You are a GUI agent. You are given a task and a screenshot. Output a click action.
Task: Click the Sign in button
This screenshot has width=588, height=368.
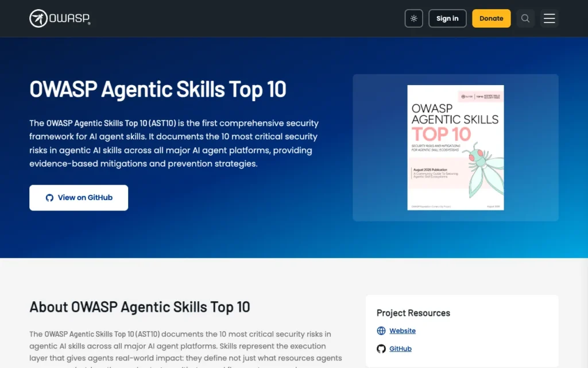pyautogui.click(x=447, y=18)
